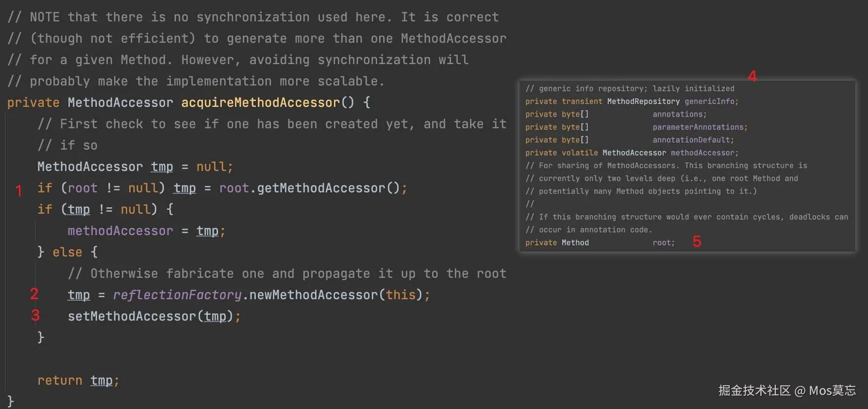Click the parameterAnnotations field name

point(698,127)
